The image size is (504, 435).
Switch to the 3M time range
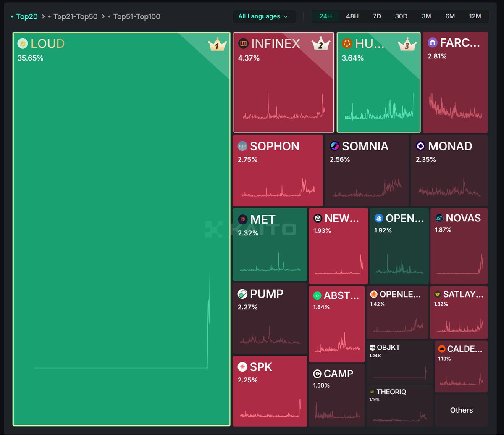tap(426, 16)
